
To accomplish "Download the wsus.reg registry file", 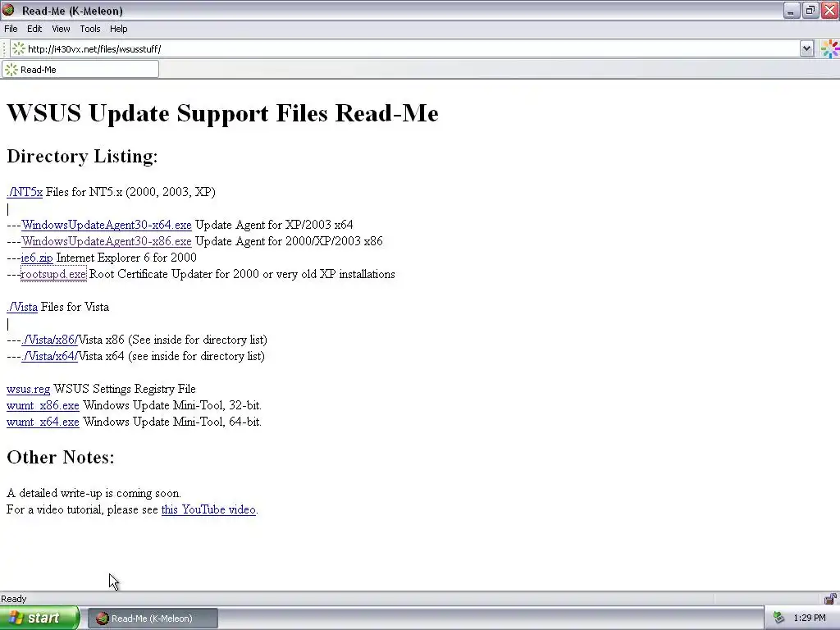I will [x=29, y=389].
